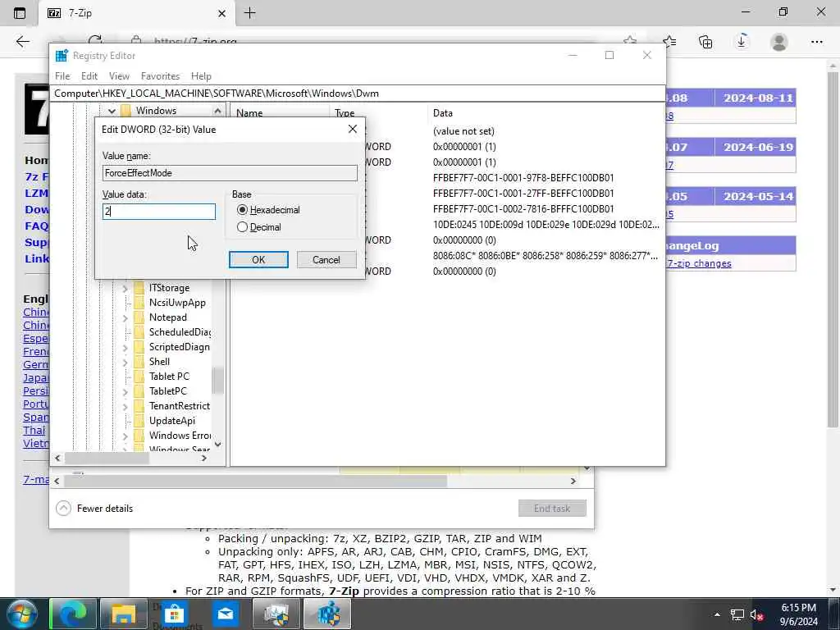Open the Thai language link

point(34,430)
